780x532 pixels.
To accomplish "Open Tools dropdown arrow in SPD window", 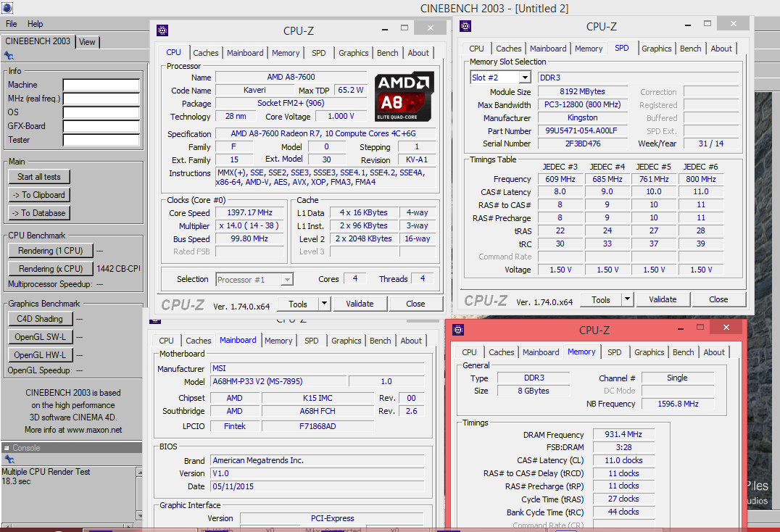I will tap(627, 299).
